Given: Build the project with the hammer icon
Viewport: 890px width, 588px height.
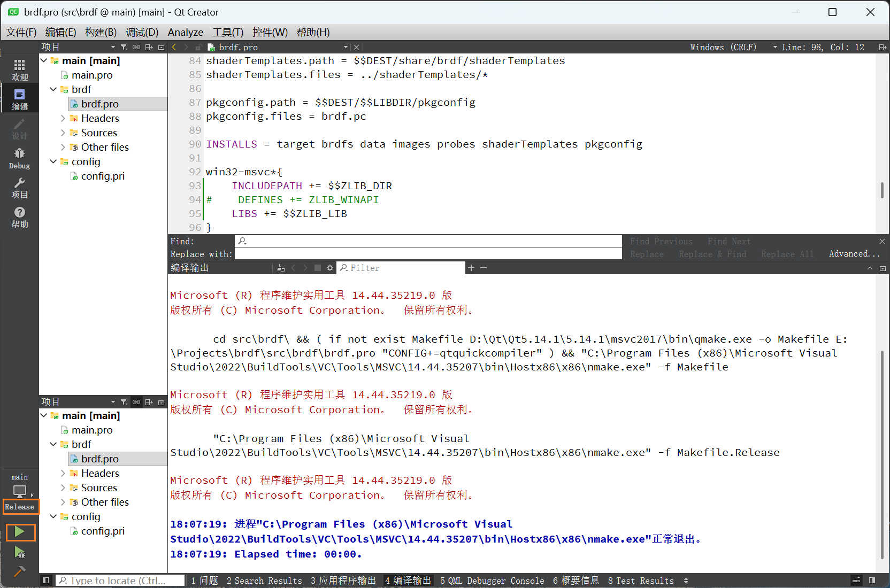Looking at the screenshot, I should tap(19, 571).
